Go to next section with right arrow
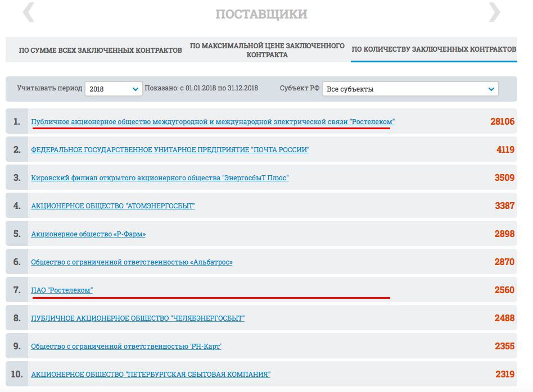 click(x=495, y=12)
